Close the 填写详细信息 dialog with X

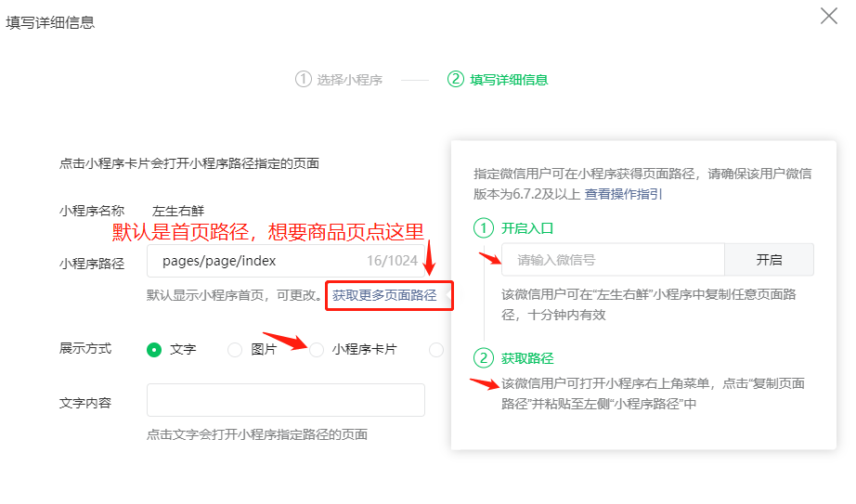(x=828, y=16)
